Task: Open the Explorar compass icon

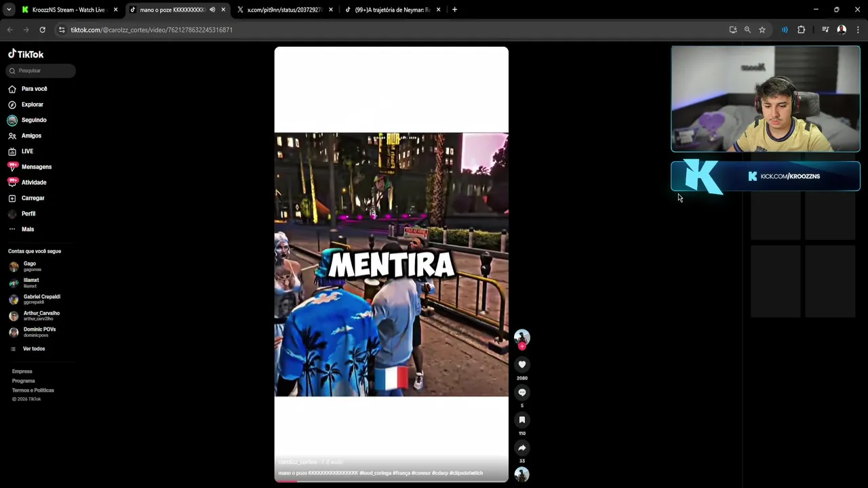Action: tap(12, 104)
